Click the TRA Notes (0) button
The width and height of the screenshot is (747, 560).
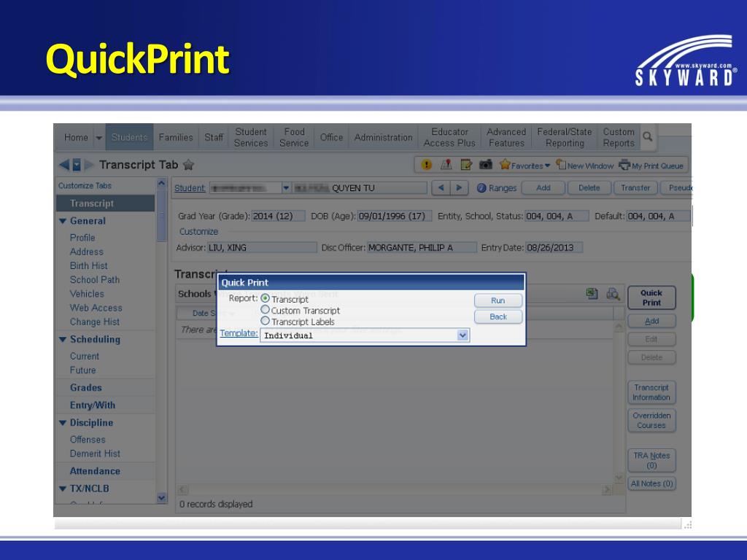(651, 461)
